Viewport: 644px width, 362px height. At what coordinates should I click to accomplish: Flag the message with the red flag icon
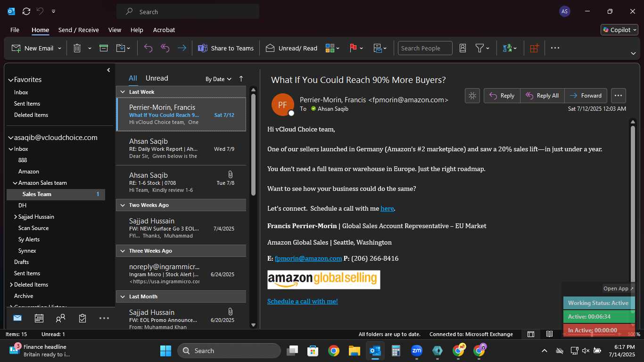click(353, 48)
